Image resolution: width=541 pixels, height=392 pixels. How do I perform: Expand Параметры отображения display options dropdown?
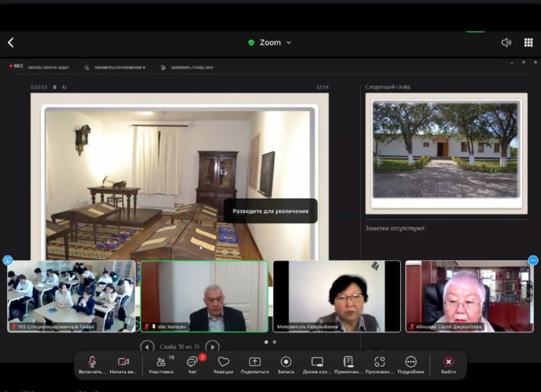point(119,68)
